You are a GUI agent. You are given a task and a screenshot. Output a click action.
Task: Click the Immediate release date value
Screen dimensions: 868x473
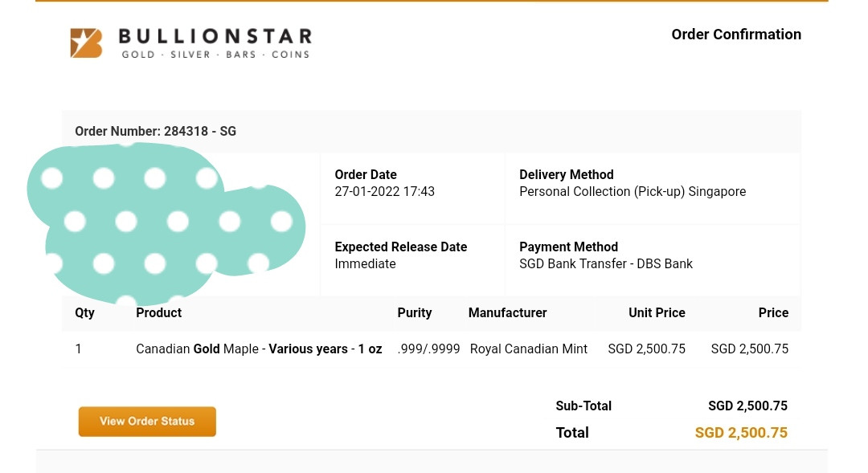pos(365,264)
